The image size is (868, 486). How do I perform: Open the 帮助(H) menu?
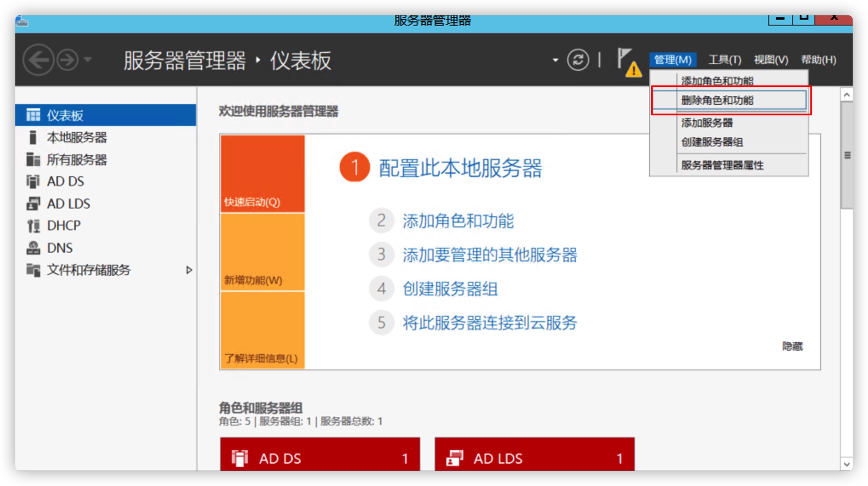click(819, 60)
